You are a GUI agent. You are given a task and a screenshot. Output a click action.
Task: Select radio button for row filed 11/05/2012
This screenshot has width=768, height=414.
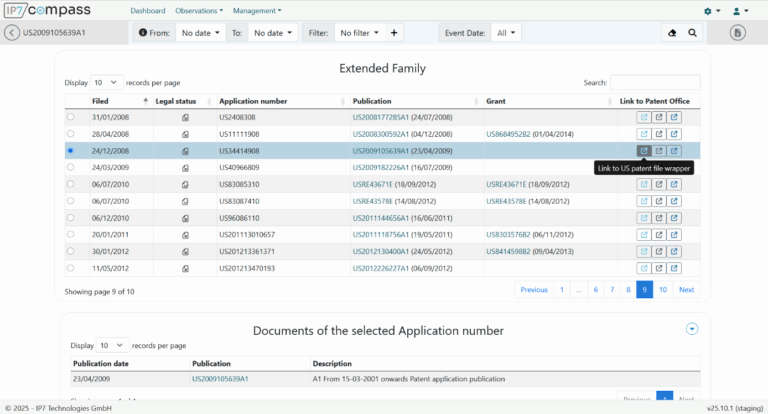pyautogui.click(x=70, y=268)
